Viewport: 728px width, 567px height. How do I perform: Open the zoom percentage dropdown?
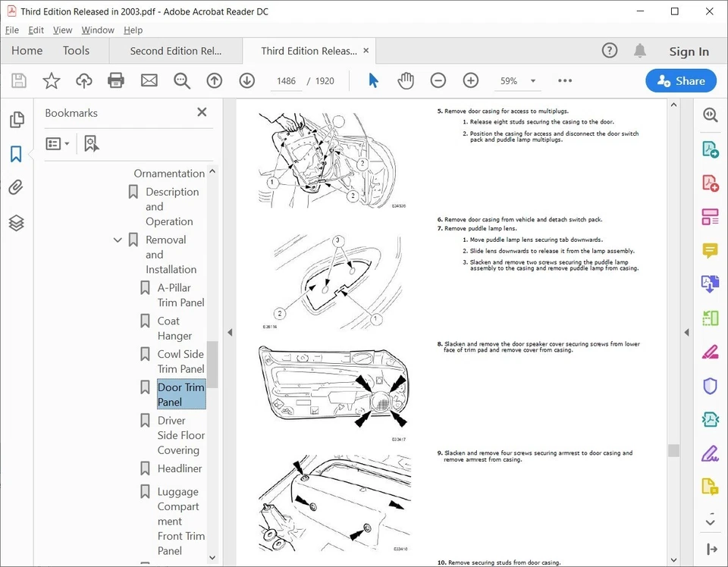tap(533, 80)
